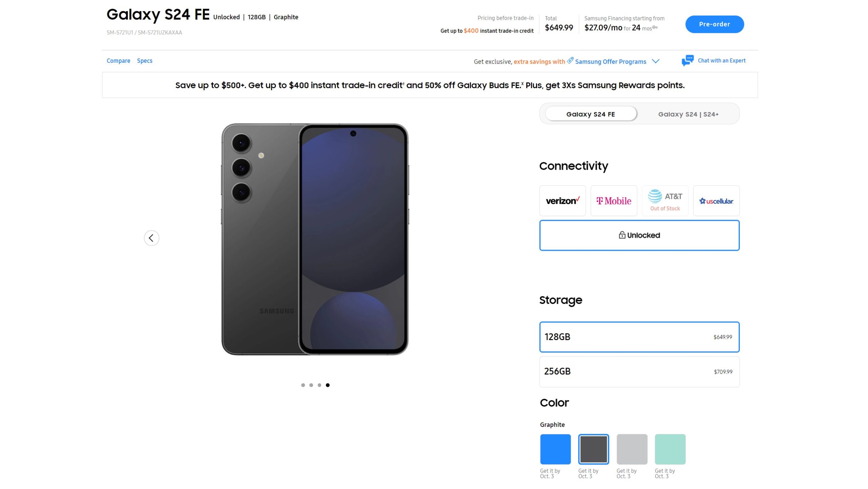This screenshot has width=868, height=489.
Task: Click the blue color swatch option
Action: [x=554, y=449]
